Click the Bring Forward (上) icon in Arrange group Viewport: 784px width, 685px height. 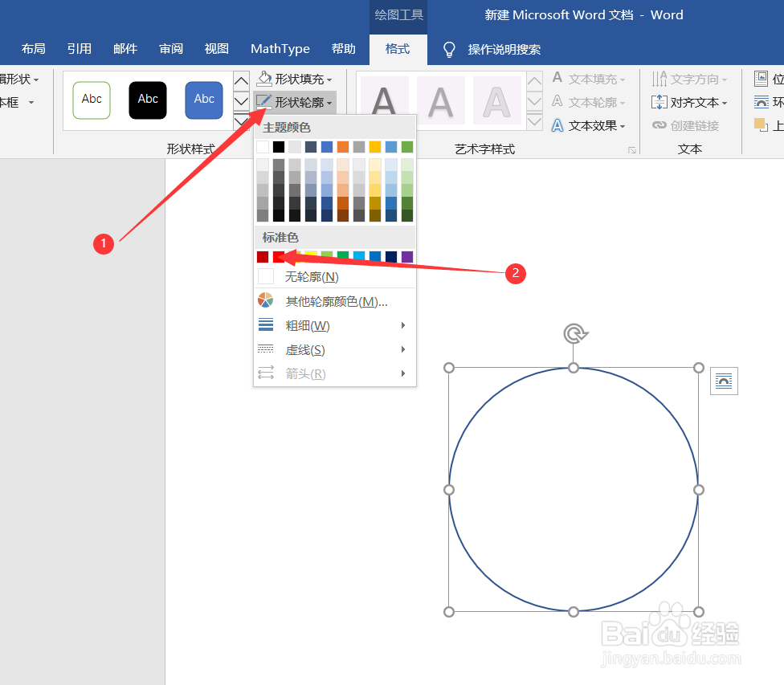point(761,124)
